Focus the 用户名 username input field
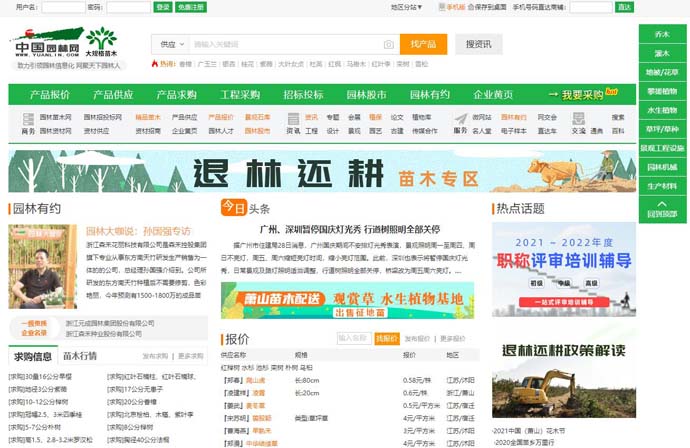The width and height of the screenshot is (690, 448). (x=63, y=7)
